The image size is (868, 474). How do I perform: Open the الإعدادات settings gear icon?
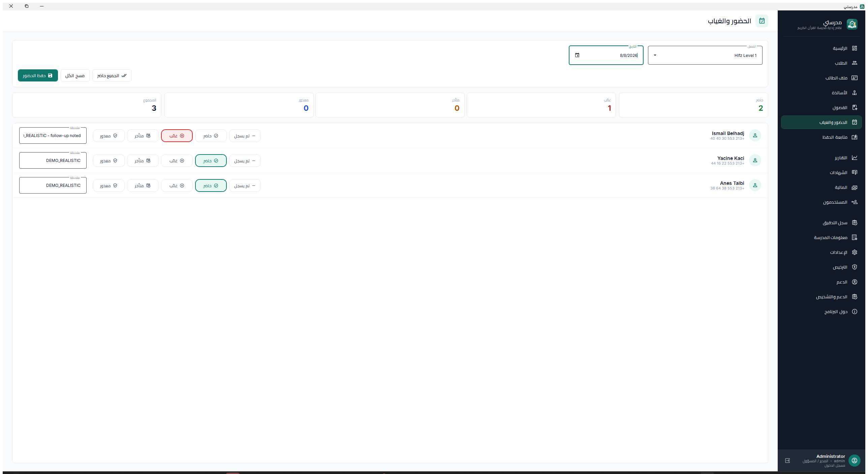click(855, 252)
